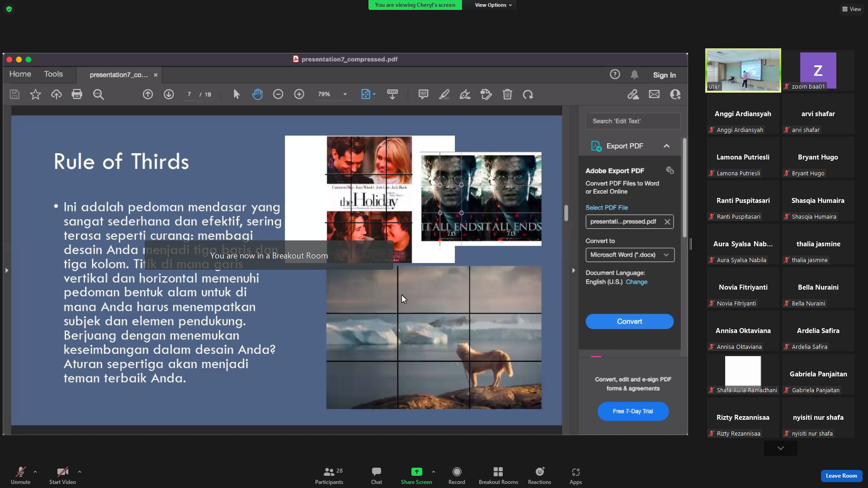Go to previous page with up arrow
The image size is (868, 488).
click(148, 94)
